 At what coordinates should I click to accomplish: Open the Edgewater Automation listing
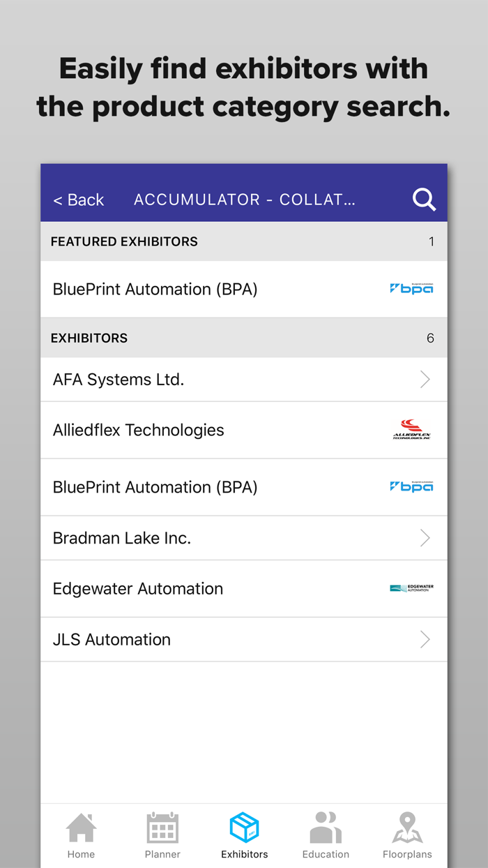[x=138, y=589]
